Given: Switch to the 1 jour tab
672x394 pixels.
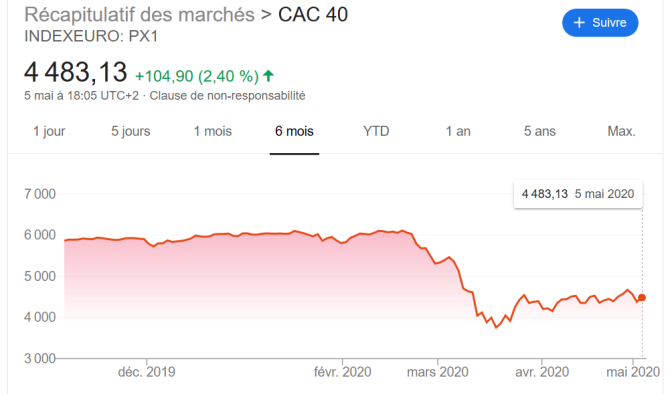Looking at the screenshot, I should click(x=49, y=131).
